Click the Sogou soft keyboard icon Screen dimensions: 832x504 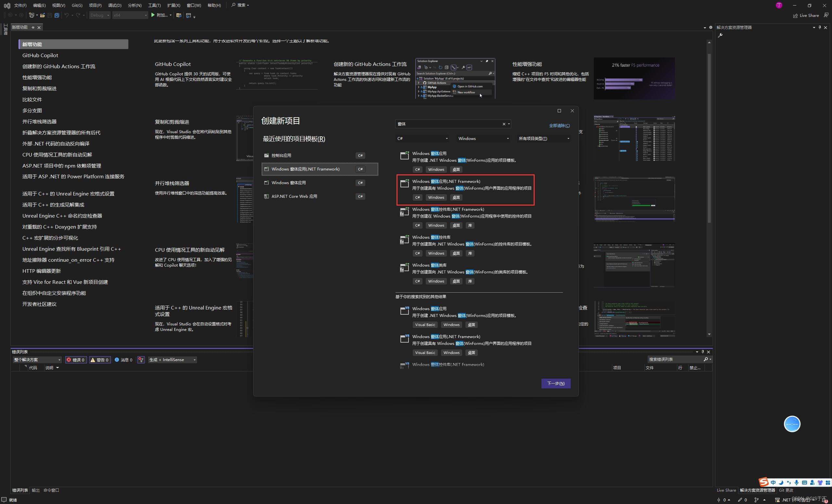[x=804, y=483]
